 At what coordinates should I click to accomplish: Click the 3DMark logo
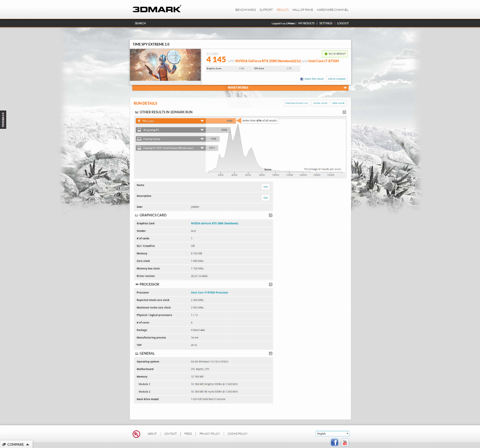[x=157, y=9]
